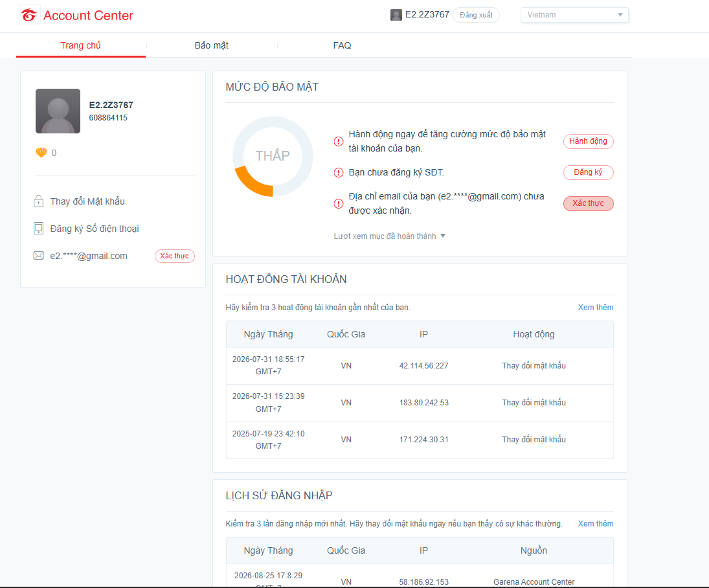
Task: Select the account ID 608864115
Action: tap(108, 118)
